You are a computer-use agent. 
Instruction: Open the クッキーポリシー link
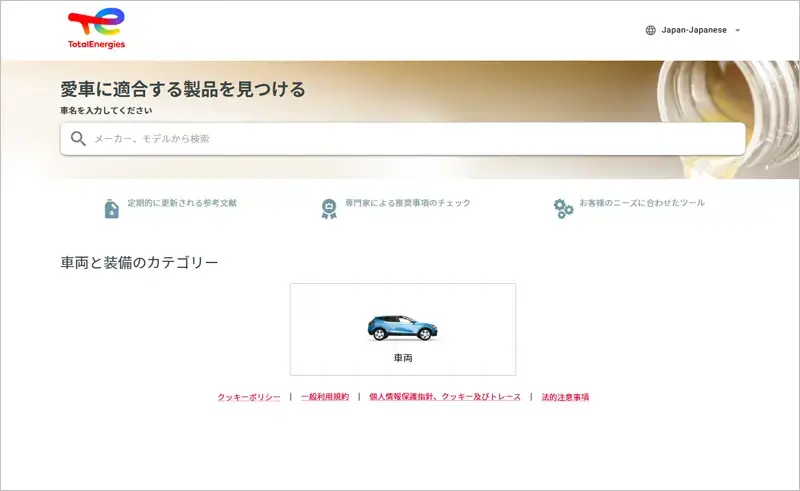click(249, 397)
